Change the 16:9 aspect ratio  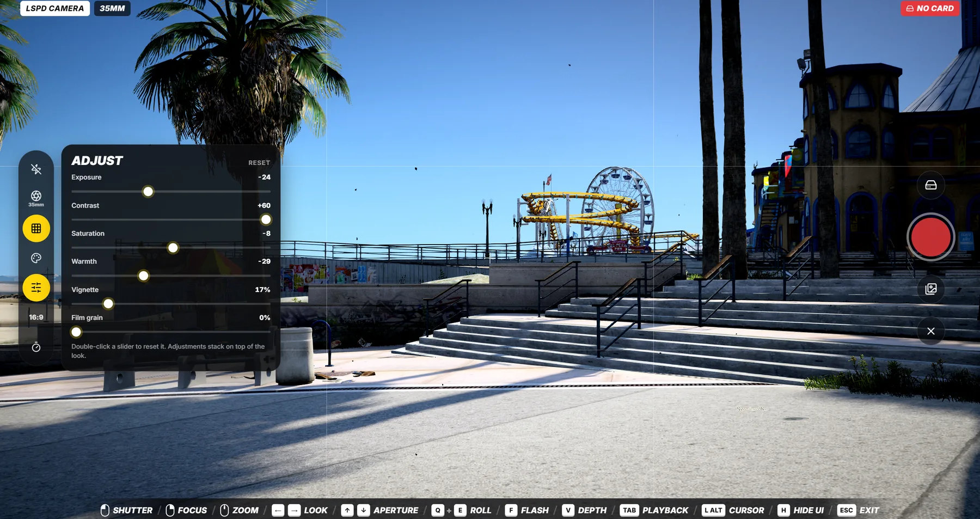pyautogui.click(x=36, y=317)
